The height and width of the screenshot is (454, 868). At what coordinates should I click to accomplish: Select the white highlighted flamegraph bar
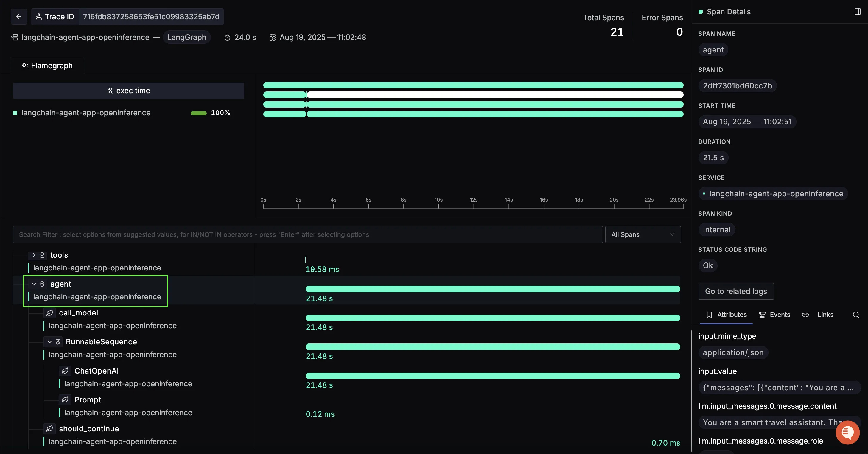(x=495, y=95)
